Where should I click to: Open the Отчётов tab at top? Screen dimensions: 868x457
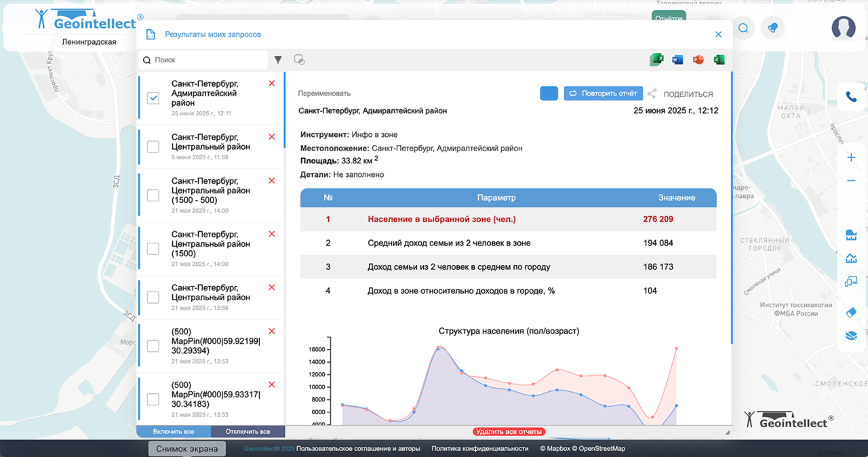tap(669, 18)
